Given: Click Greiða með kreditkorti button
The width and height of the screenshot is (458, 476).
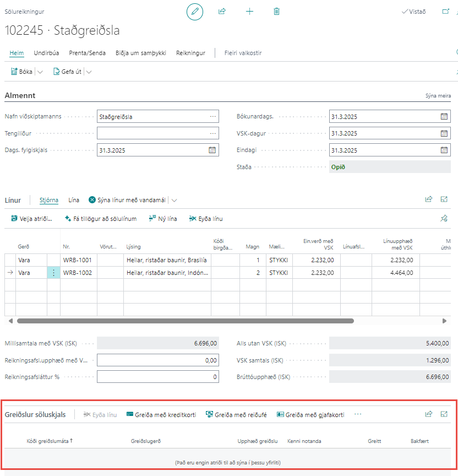Looking at the screenshot, I should pos(161,415).
